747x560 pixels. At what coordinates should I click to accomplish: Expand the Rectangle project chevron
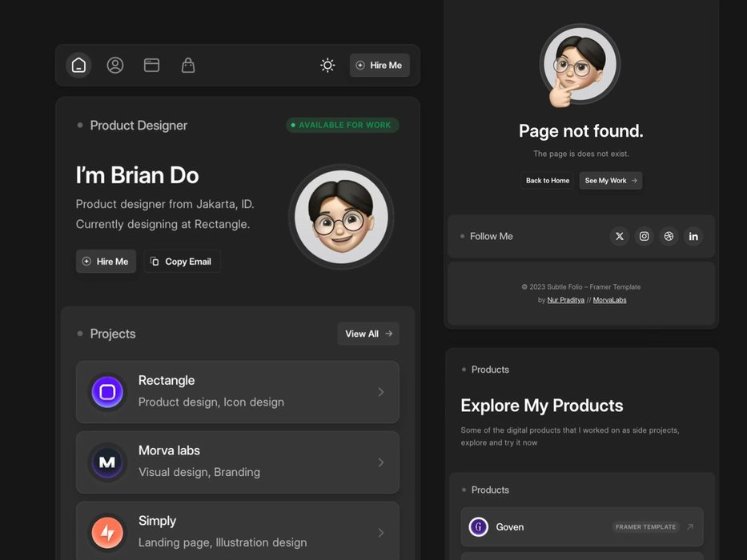(381, 392)
